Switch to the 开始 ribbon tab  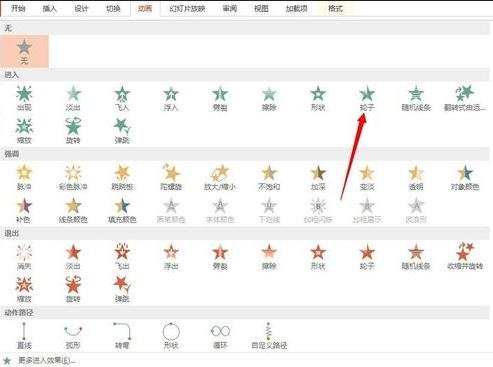pos(18,9)
